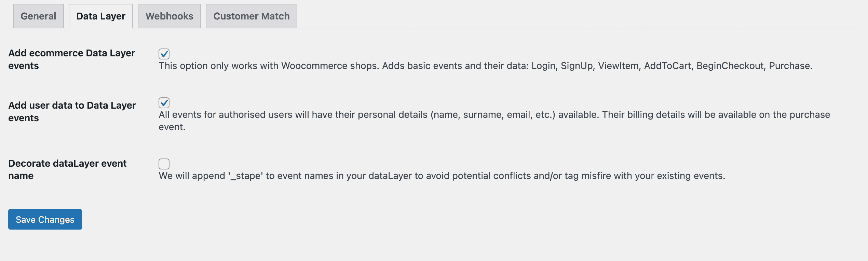The image size is (868, 261).
Task: Click the word "ViewItem" in the description
Action: pos(618,66)
